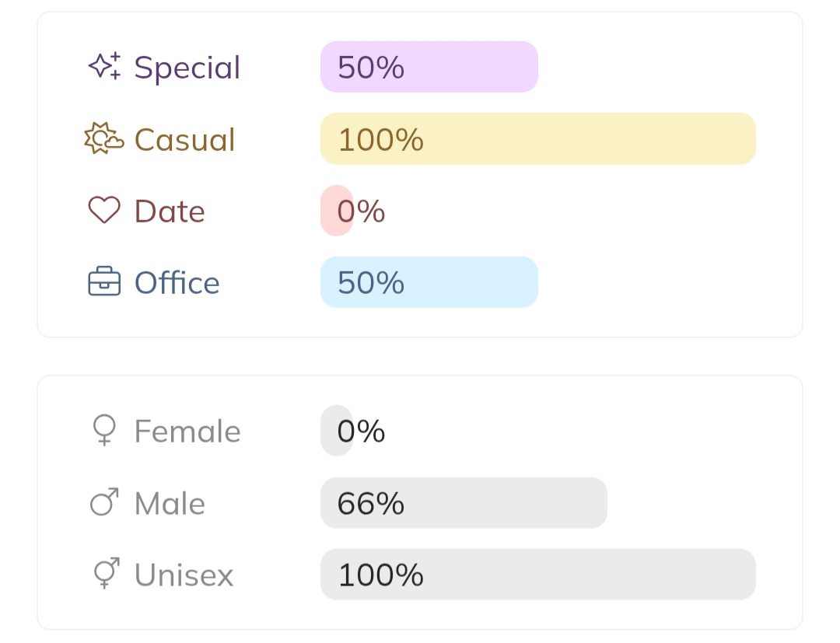Click the gray Unisex 100% bar
This screenshot has width=840, height=643.
[x=537, y=575]
